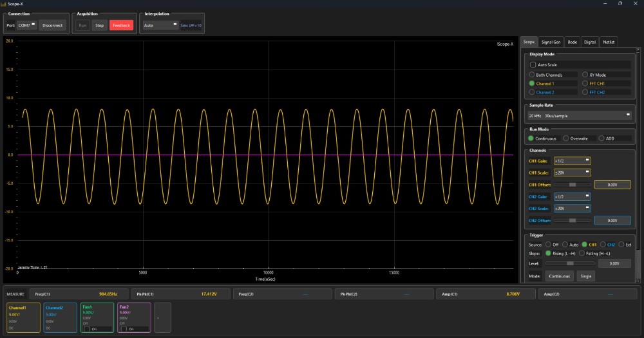Select the Fxn1 function card

[97, 317]
